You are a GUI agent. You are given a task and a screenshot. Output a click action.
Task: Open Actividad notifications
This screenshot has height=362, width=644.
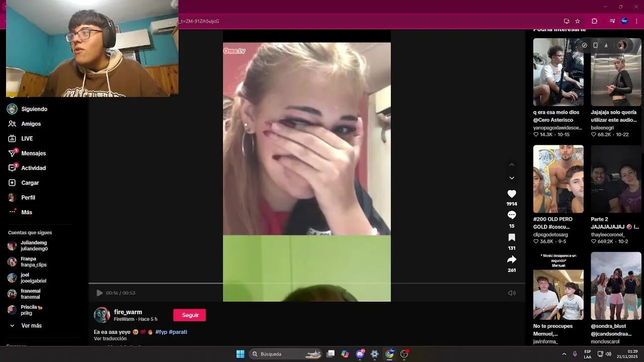(x=27, y=168)
